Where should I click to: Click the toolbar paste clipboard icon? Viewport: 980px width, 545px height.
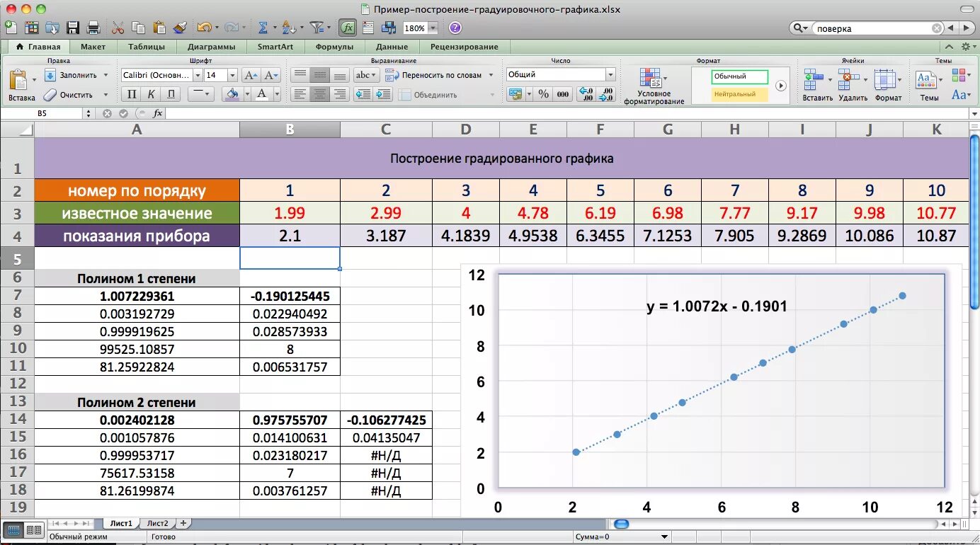[x=159, y=28]
